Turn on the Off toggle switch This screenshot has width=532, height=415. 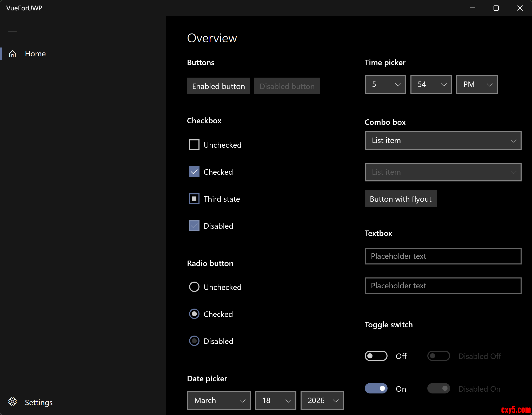pos(376,356)
